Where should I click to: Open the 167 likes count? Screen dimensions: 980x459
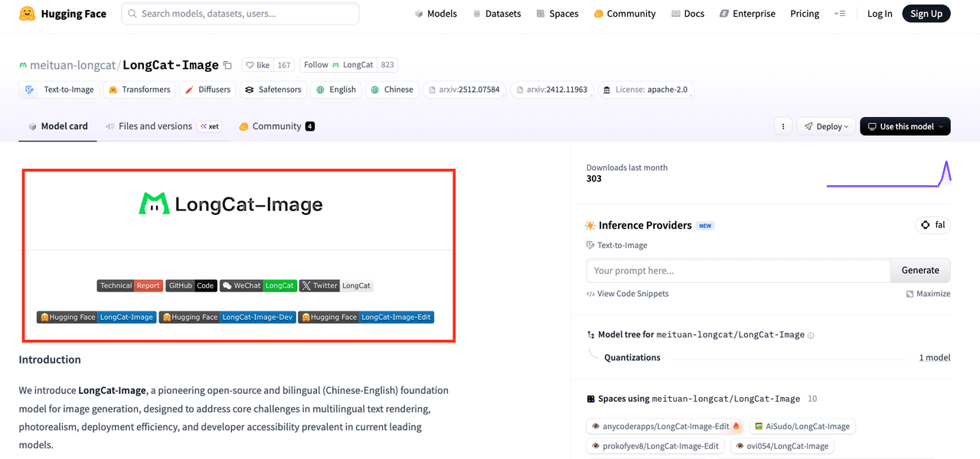[284, 65]
